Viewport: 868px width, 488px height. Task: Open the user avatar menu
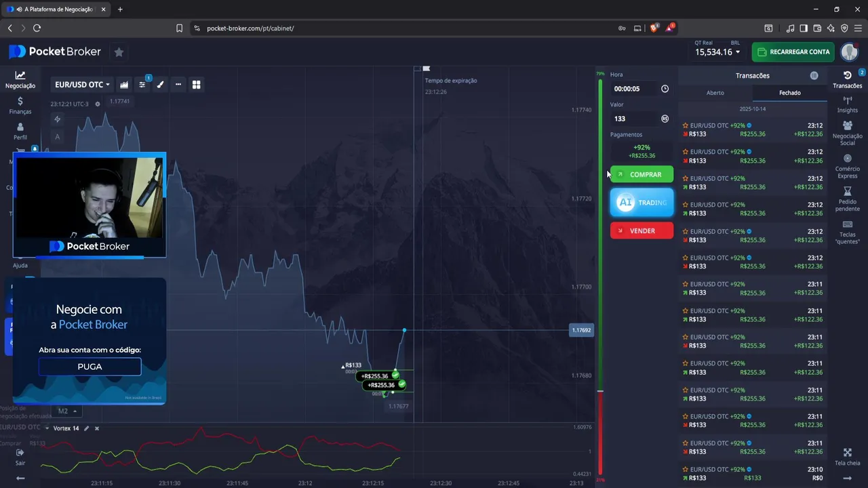coord(849,52)
